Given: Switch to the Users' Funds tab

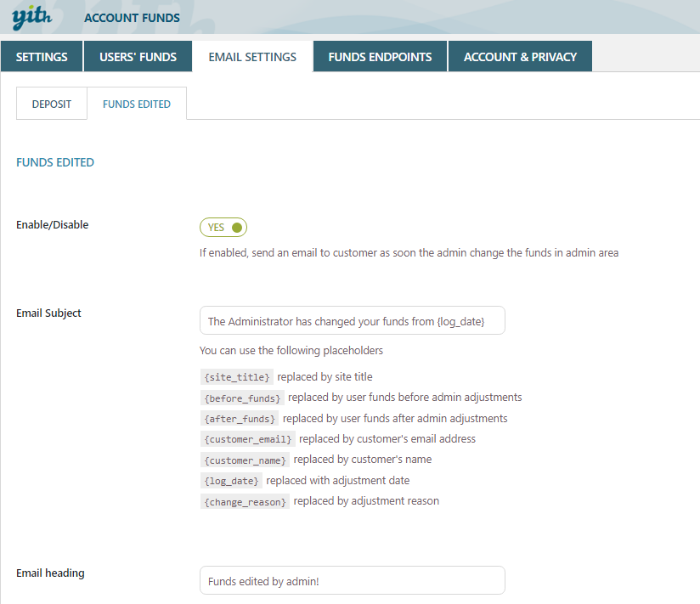Looking at the screenshot, I should [138, 57].
